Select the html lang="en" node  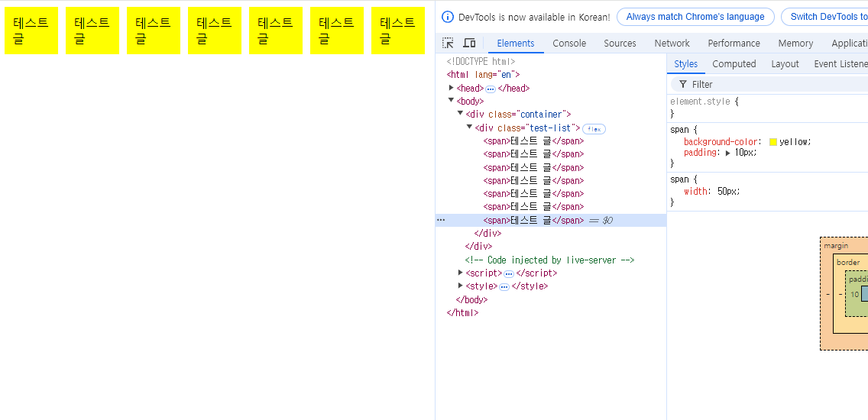(483, 74)
